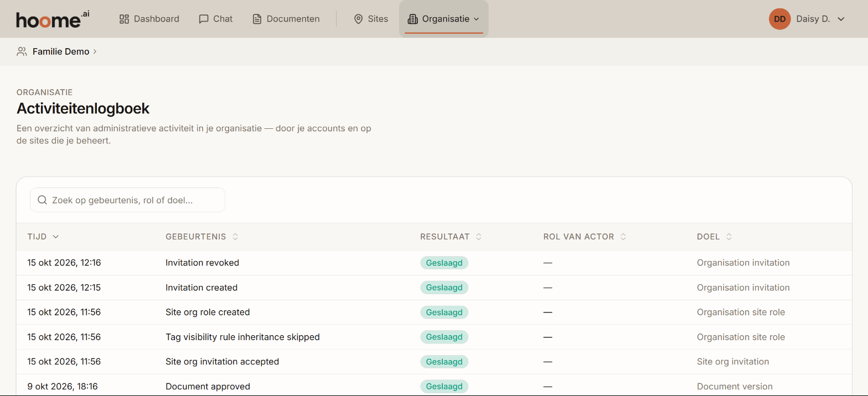Click the Geslaagd badge for Invitation revoked
This screenshot has width=868, height=396.
click(444, 263)
